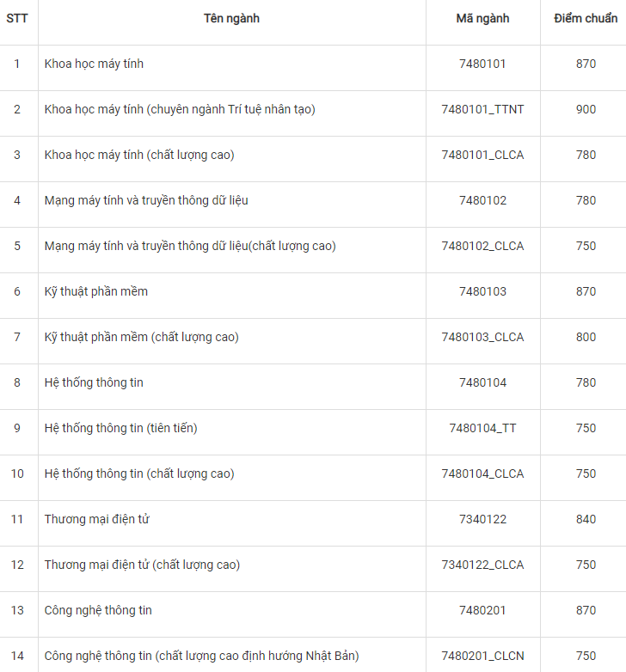Click major code 7340122_CLCA
Viewport: 626px width, 672px height.
[482, 565]
